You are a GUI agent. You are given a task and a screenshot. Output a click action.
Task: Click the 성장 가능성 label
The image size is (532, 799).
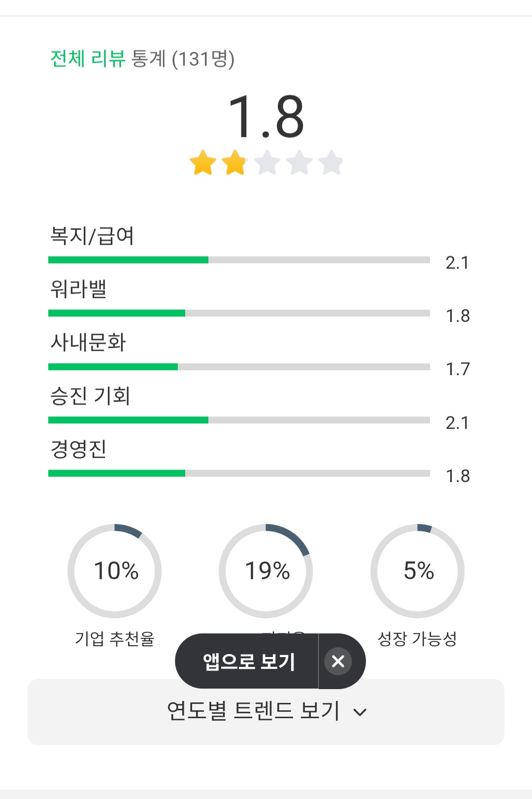coord(417,639)
